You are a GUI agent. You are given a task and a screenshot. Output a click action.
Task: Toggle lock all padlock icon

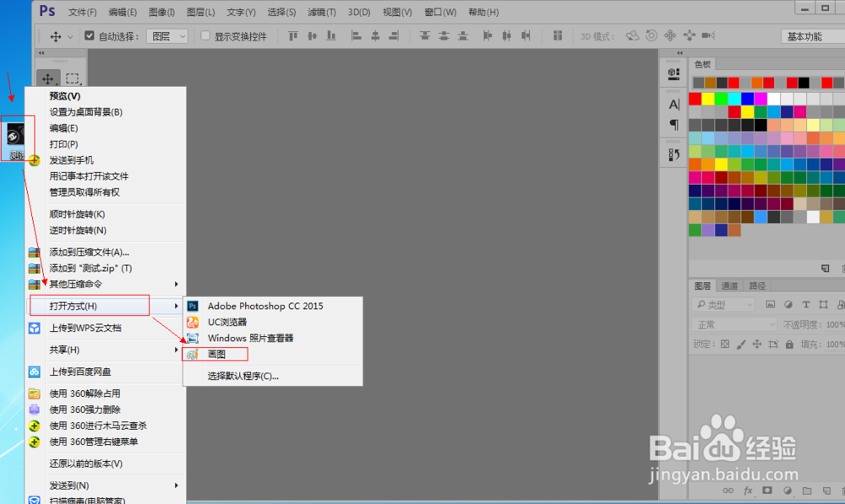coord(789,344)
